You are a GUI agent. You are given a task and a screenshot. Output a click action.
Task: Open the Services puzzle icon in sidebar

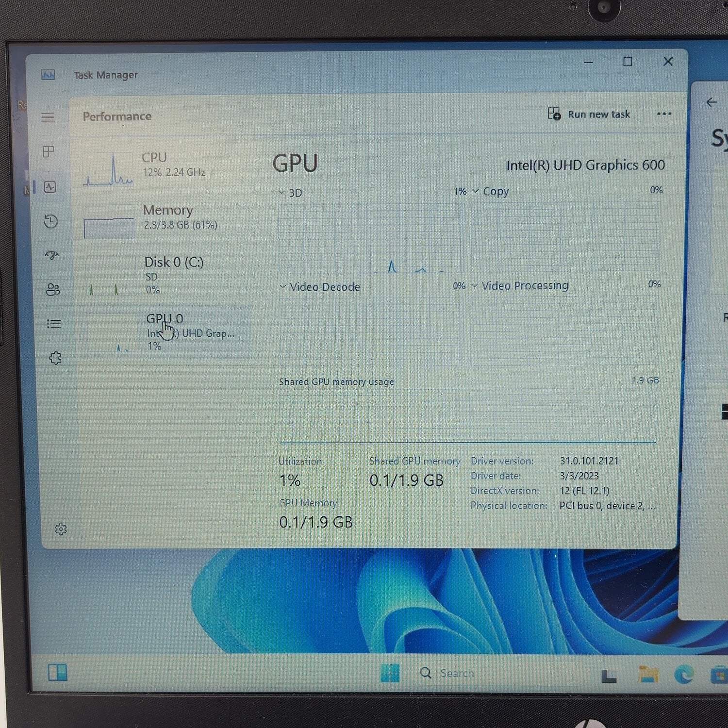click(x=56, y=358)
